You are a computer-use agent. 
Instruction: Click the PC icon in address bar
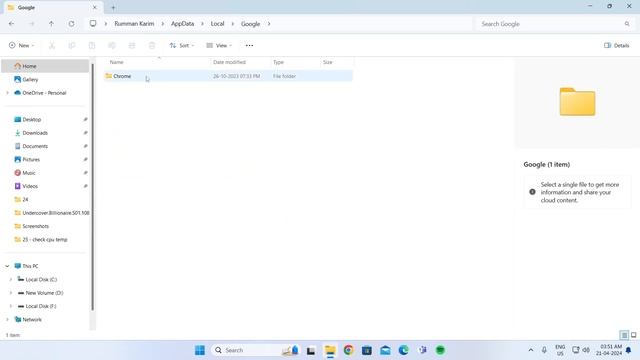click(x=93, y=24)
